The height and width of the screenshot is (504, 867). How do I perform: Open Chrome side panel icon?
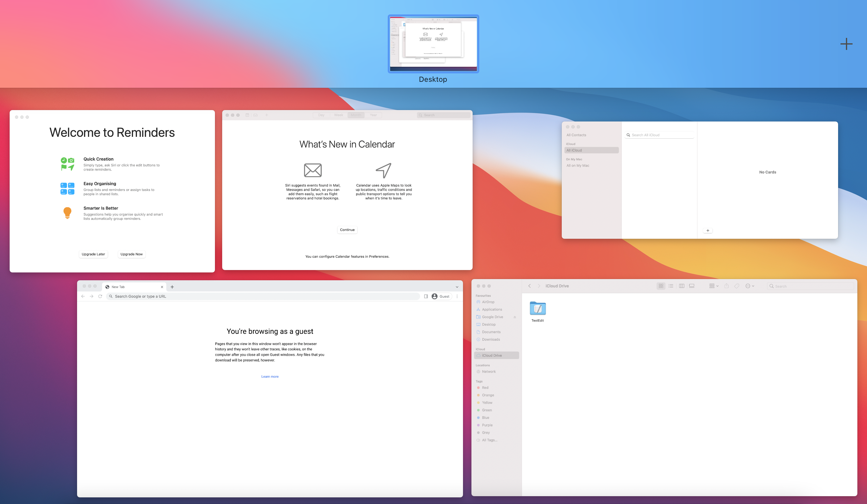tap(426, 296)
